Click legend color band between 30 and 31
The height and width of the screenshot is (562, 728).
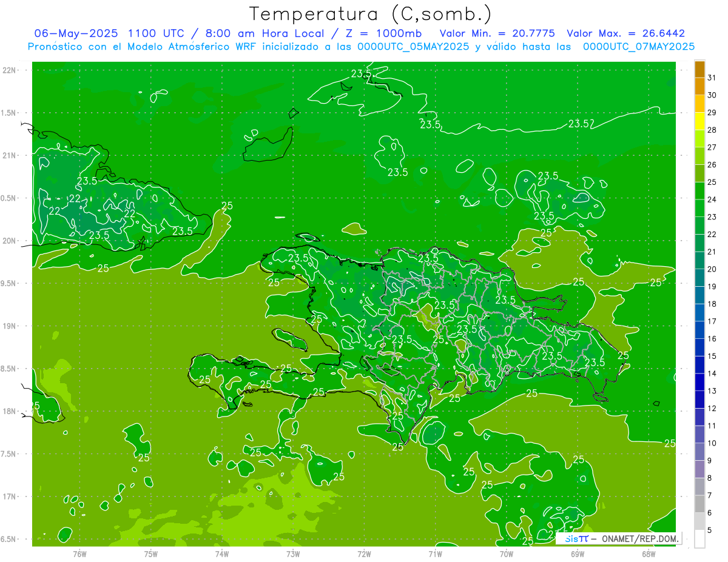click(699, 87)
